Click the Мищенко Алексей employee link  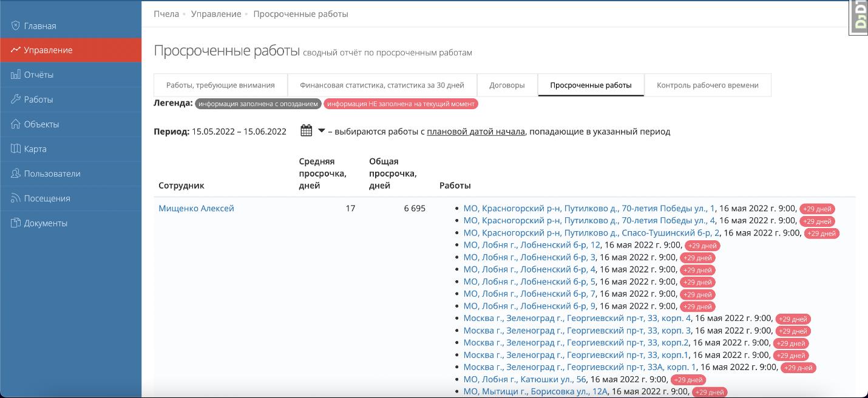(195, 207)
